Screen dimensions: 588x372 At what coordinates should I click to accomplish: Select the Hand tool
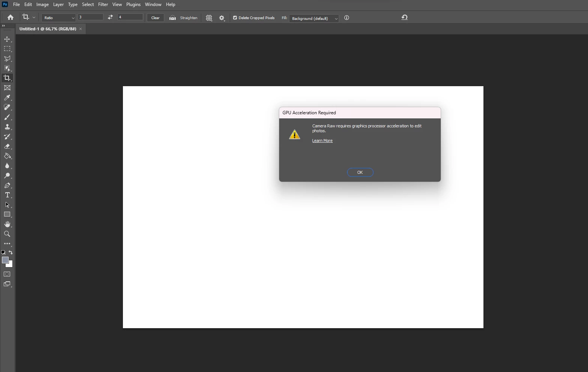(7, 224)
